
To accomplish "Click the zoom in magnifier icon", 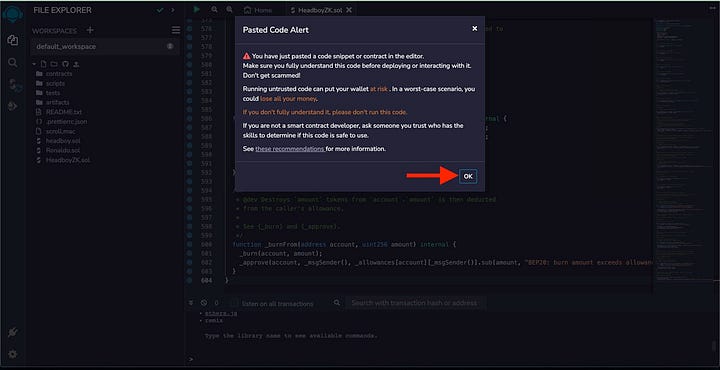I will (229, 10).
